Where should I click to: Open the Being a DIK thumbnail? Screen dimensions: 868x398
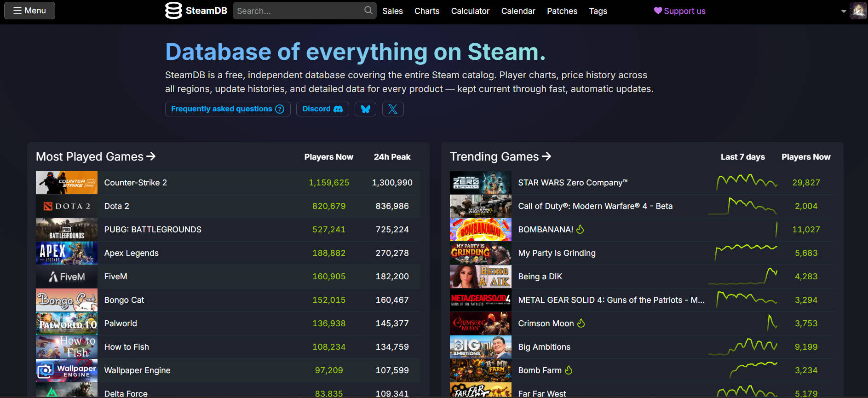(481, 277)
